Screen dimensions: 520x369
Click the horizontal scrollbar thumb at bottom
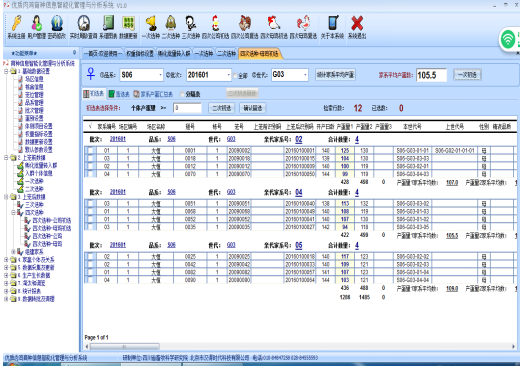[125, 347]
